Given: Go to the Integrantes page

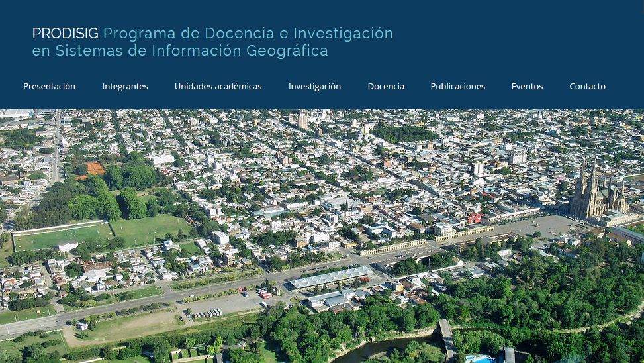Looking at the screenshot, I should (x=125, y=86).
